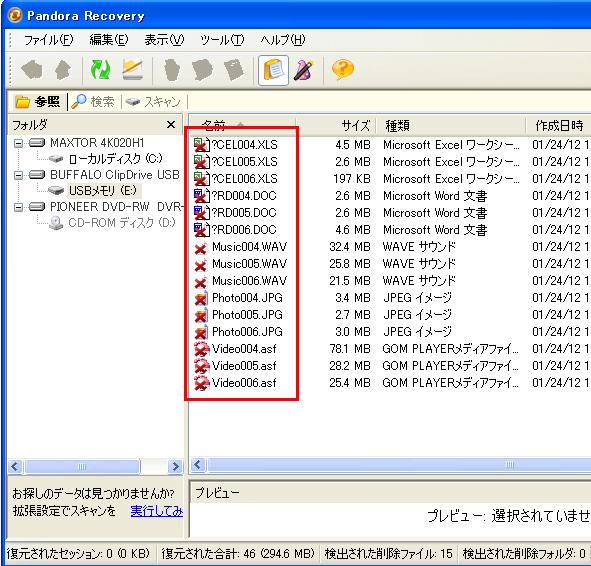The height and width of the screenshot is (566, 591).
Task: Click the file list horizontal scrollbar thumb
Action: (399, 465)
